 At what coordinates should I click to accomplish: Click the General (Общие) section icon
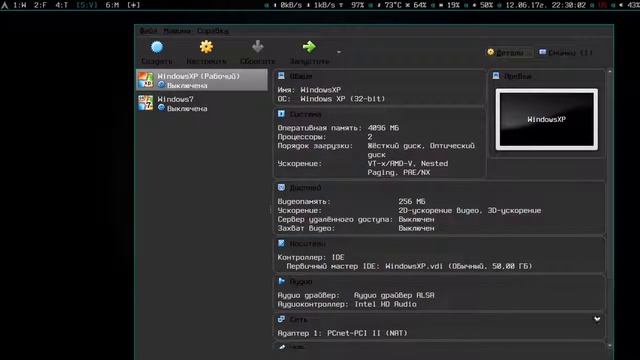(x=281, y=76)
